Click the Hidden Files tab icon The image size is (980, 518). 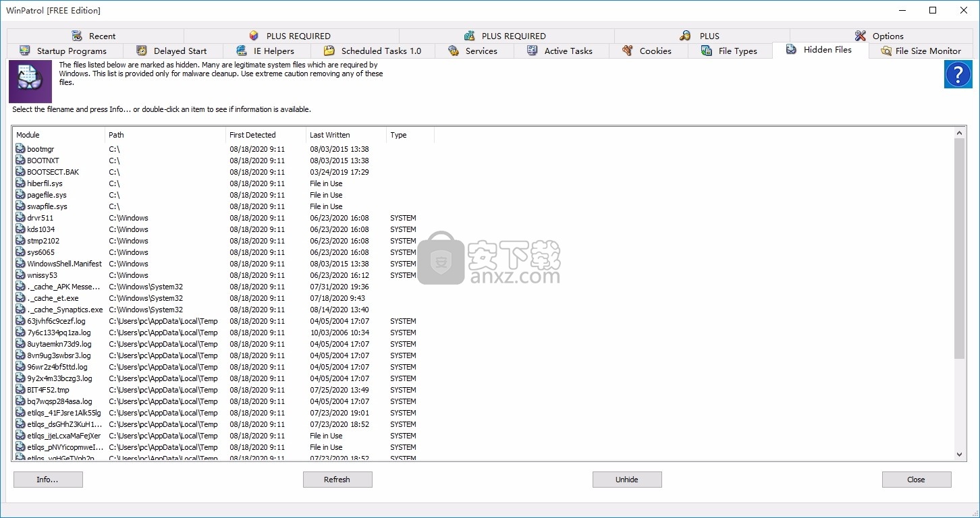(x=792, y=49)
